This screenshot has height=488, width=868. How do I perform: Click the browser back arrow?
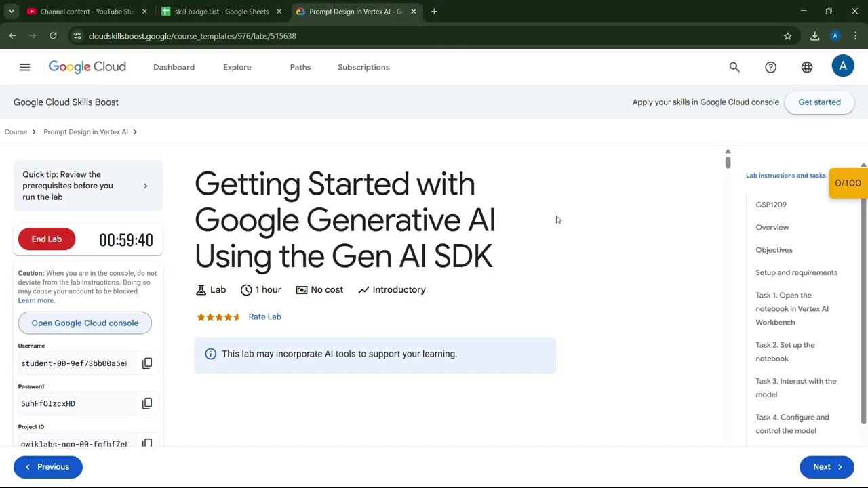[12, 36]
